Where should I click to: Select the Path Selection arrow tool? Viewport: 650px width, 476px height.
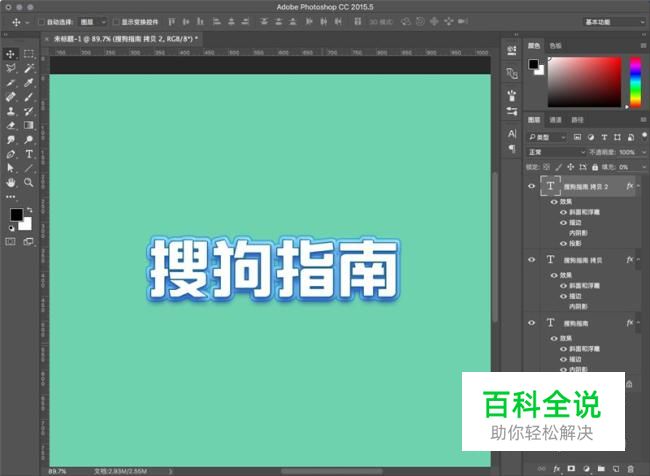10,168
